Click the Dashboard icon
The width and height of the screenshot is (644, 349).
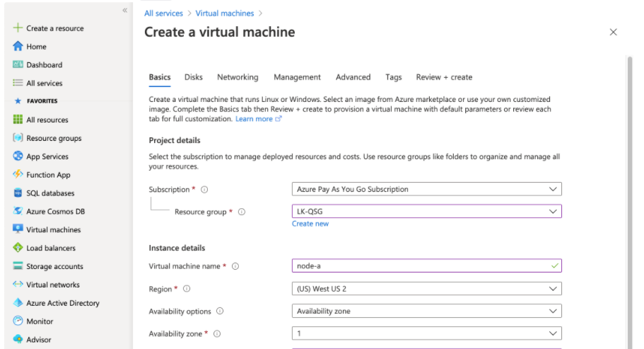(18, 65)
